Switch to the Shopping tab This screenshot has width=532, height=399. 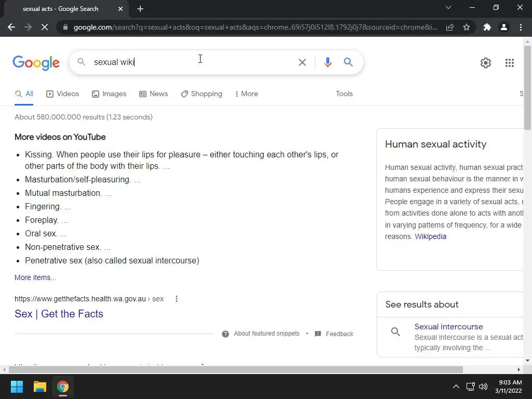202,94
